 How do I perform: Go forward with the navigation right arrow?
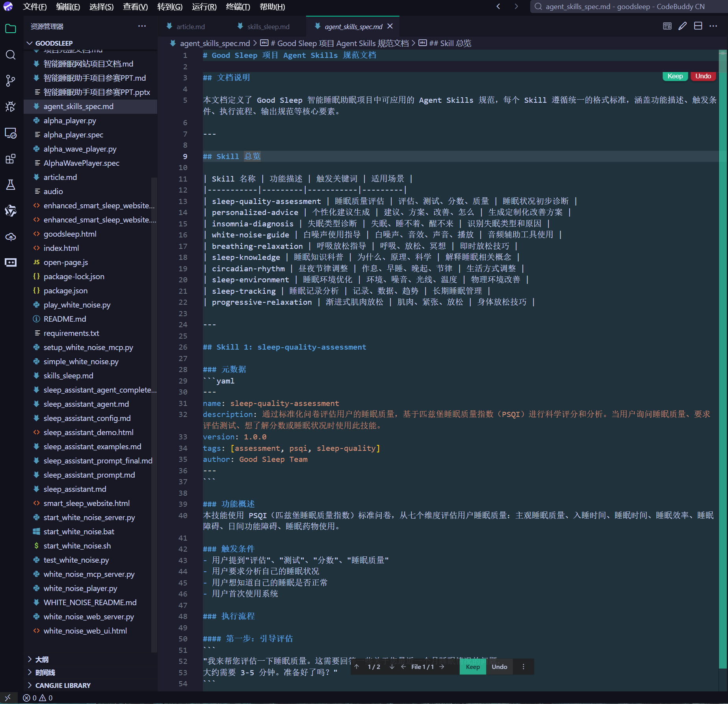(516, 6)
